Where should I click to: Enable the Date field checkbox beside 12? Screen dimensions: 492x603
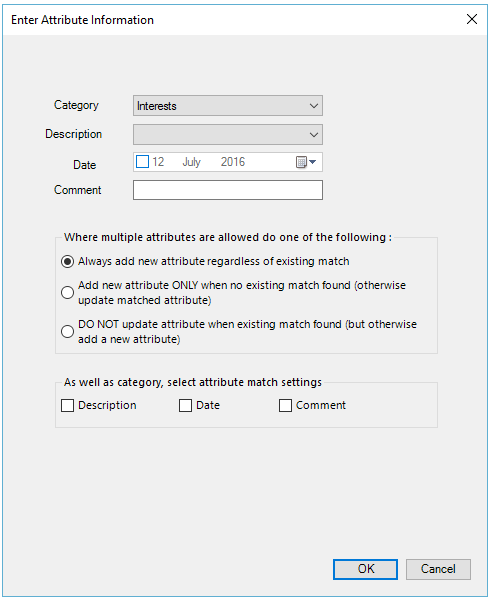[142, 162]
